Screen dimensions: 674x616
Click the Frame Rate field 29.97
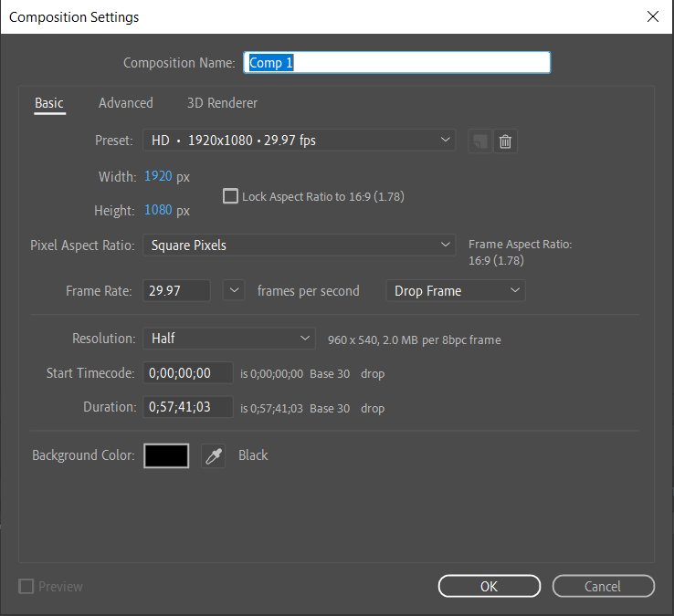pos(176,291)
